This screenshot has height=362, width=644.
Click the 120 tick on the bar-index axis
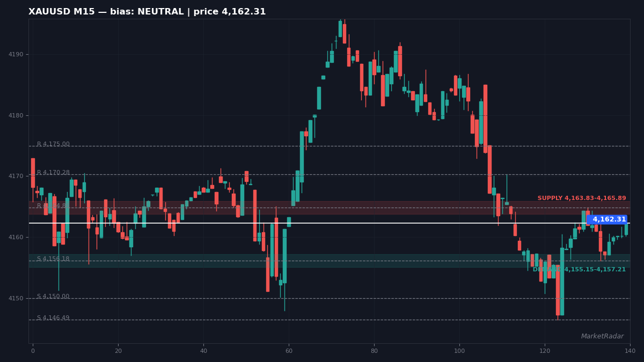coord(545,351)
